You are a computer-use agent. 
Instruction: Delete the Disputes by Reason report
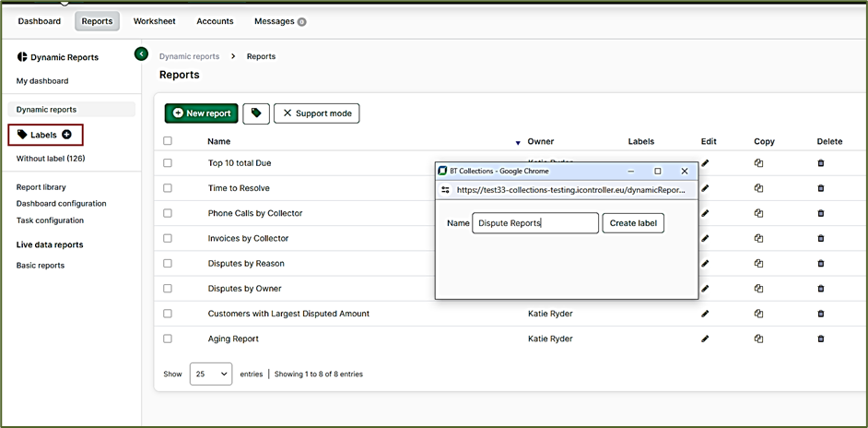[821, 263]
